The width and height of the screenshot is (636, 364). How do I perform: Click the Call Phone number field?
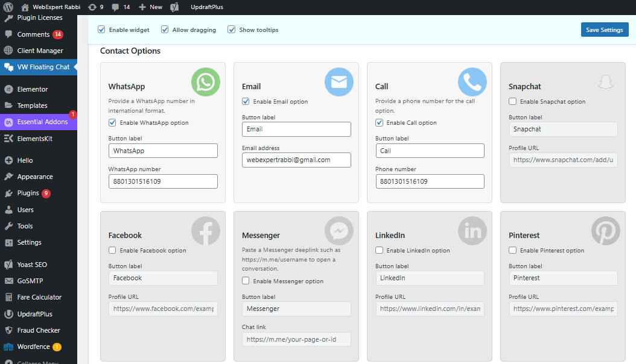(x=430, y=181)
